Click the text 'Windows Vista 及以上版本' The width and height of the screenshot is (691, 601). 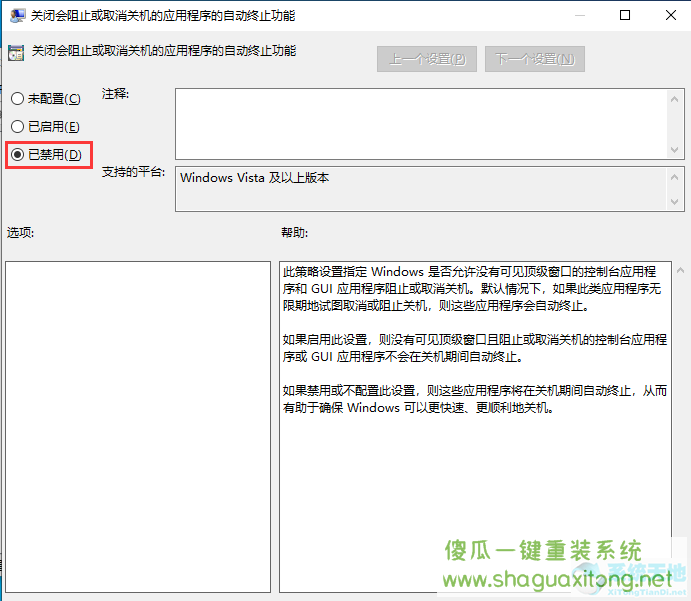(254, 178)
